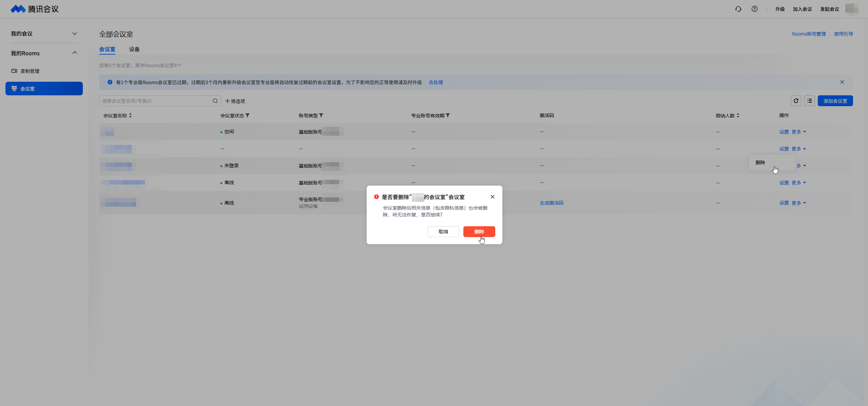Focus the 搜索会议室名称 search field
The width and height of the screenshot is (868, 406).
coord(156,101)
